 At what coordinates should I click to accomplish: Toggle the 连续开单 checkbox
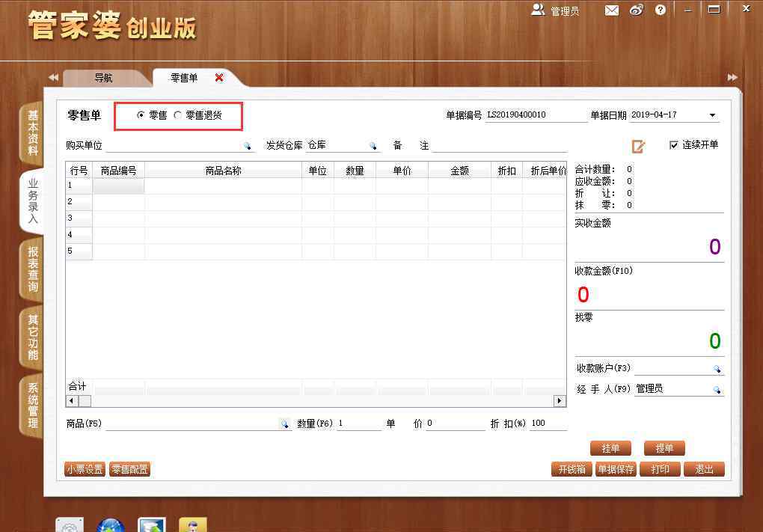tap(673, 145)
